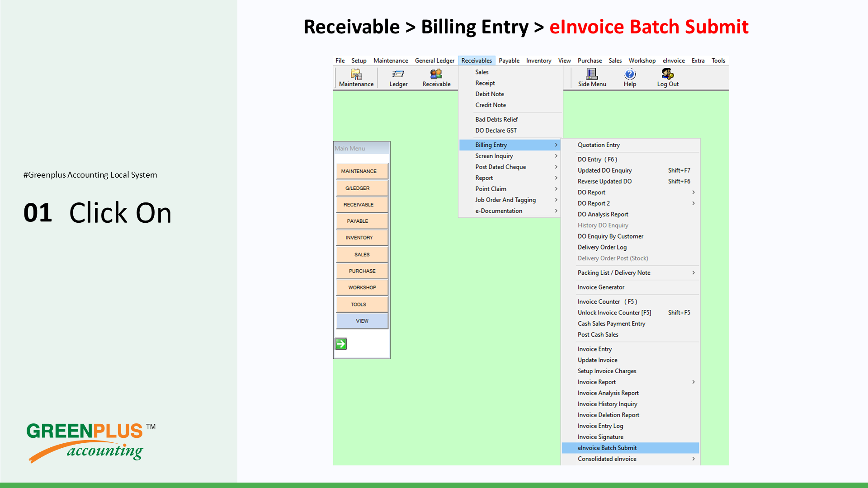
Task: Open Setup Invoice Charges item
Action: coord(630,371)
